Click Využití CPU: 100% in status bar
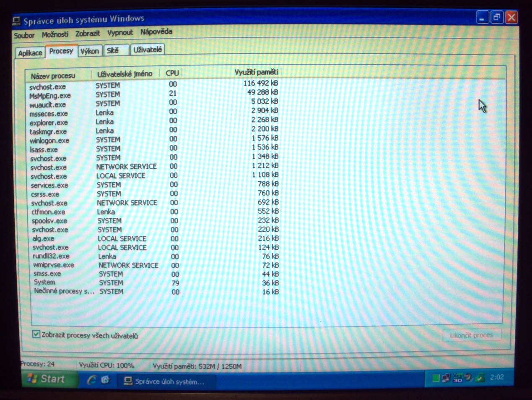 click(x=106, y=366)
